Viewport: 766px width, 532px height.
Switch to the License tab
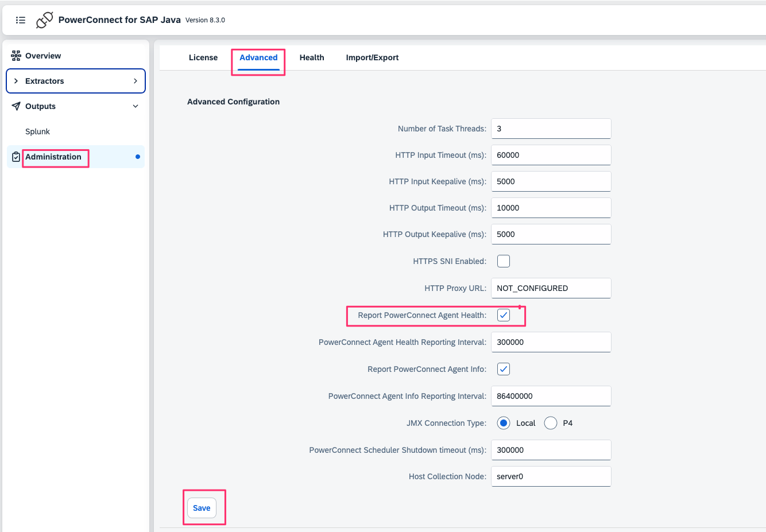(x=203, y=57)
